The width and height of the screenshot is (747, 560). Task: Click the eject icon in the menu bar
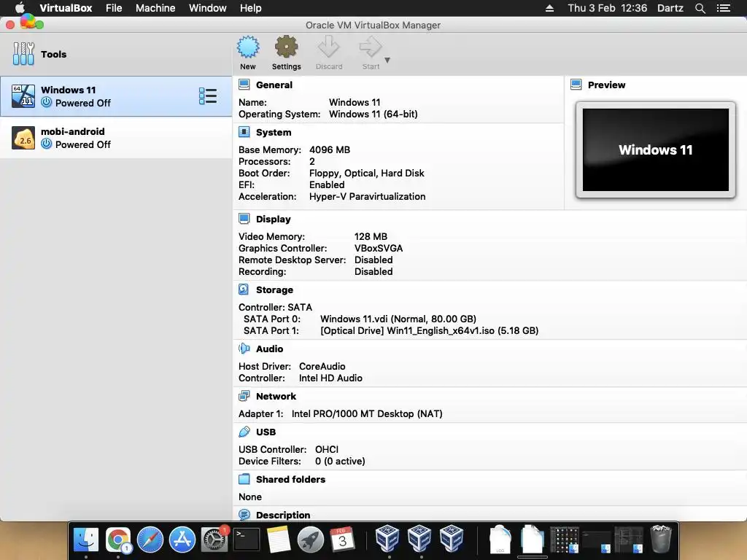coord(549,8)
